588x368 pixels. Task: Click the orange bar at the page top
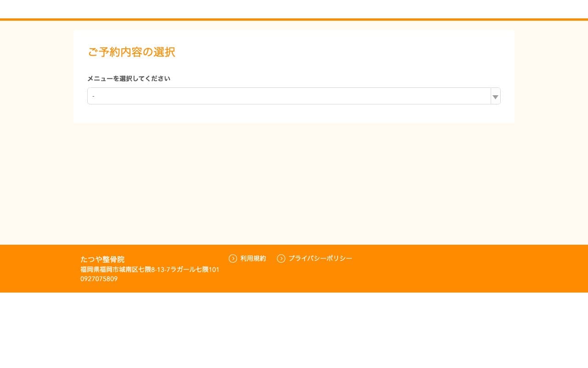[x=294, y=19]
